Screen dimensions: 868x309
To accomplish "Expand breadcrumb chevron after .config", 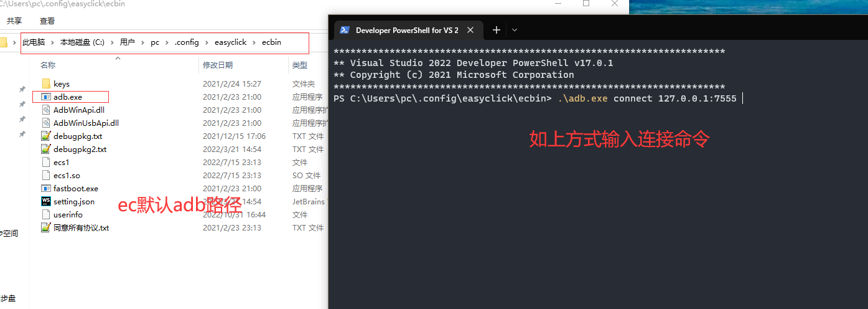I will (207, 42).
